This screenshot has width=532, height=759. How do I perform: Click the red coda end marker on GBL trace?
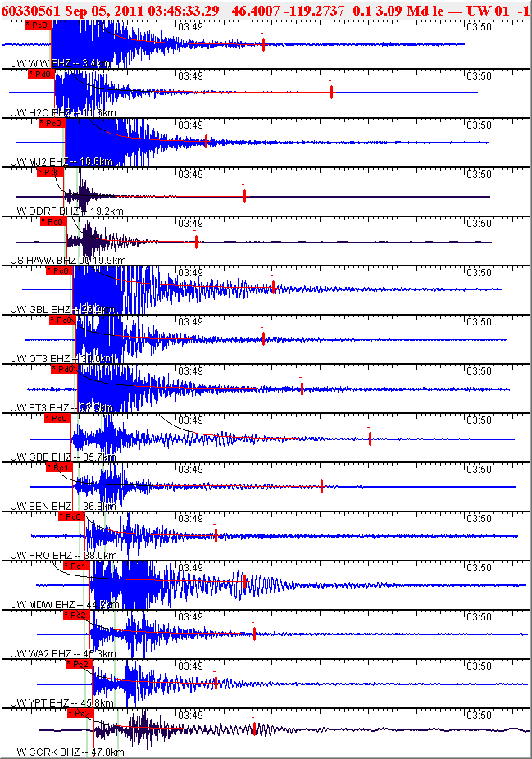pyautogui.click(x=273, y=288)
